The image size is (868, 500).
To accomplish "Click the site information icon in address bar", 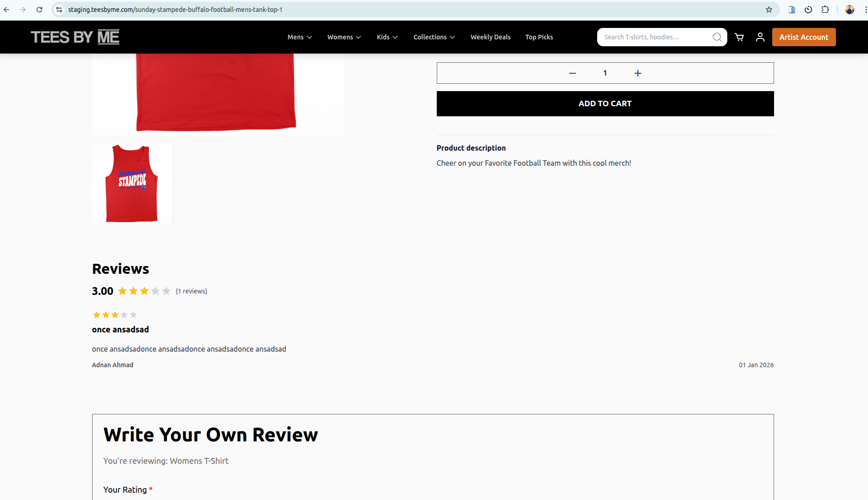I will 59,9.
